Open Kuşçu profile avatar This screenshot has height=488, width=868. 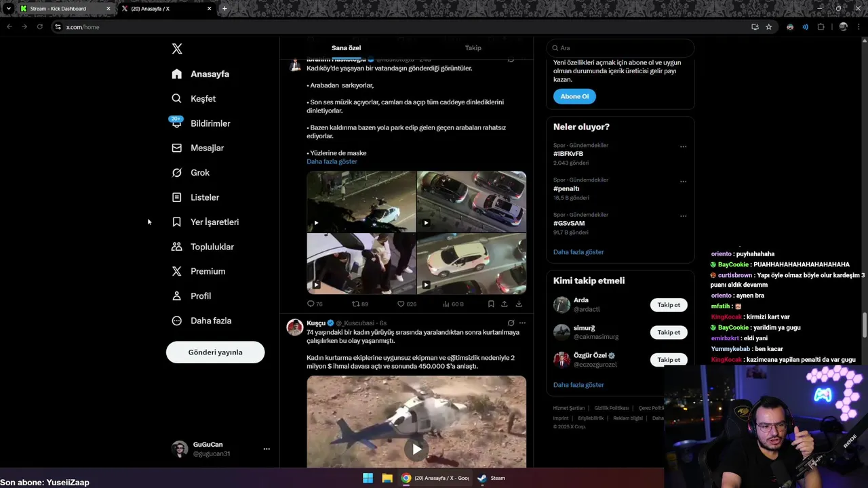coord(295,327)
